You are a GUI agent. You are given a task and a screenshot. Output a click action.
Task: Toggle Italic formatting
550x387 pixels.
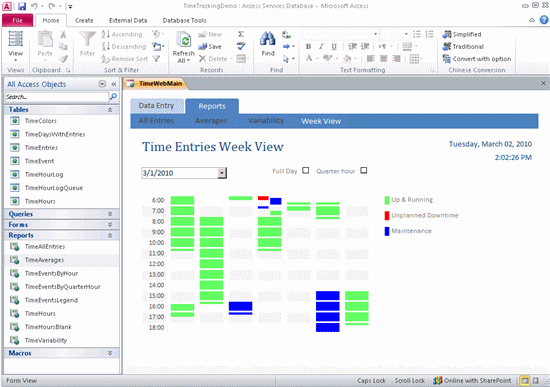click(321, 46)
